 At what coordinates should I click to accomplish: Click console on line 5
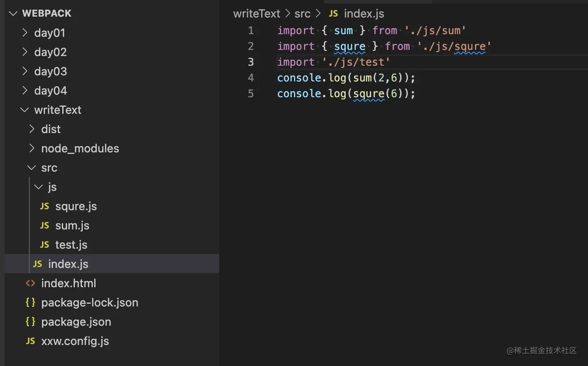299,93
